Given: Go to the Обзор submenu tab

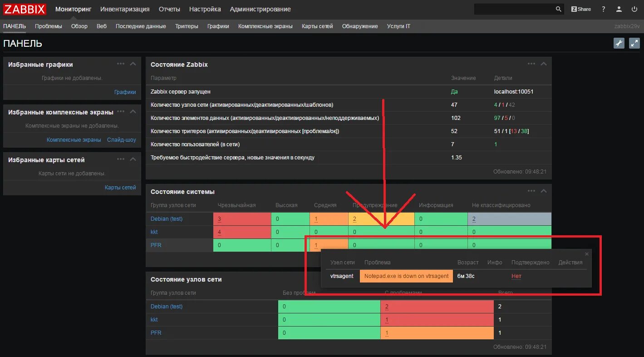Looking at the screenshot, I should click(79, 26).
